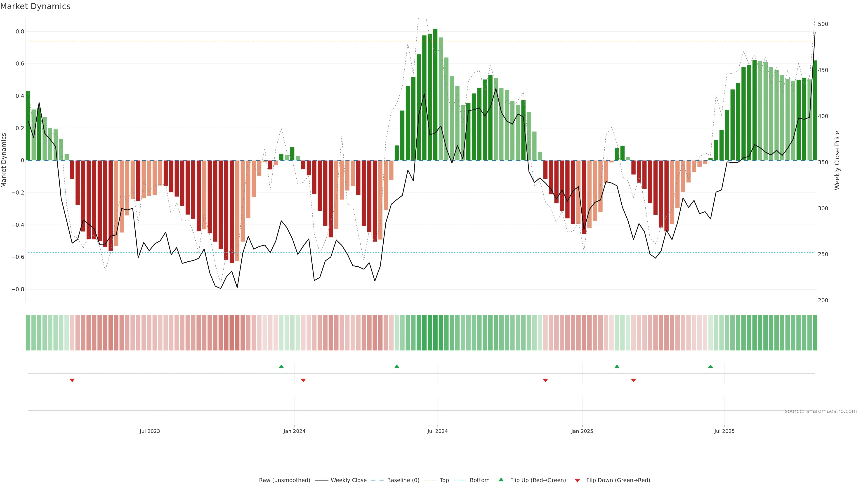This screenshot has width=868, height=488.
Task: Click the flip up marker nearest Jul 2025
Action: pos(711,366)
